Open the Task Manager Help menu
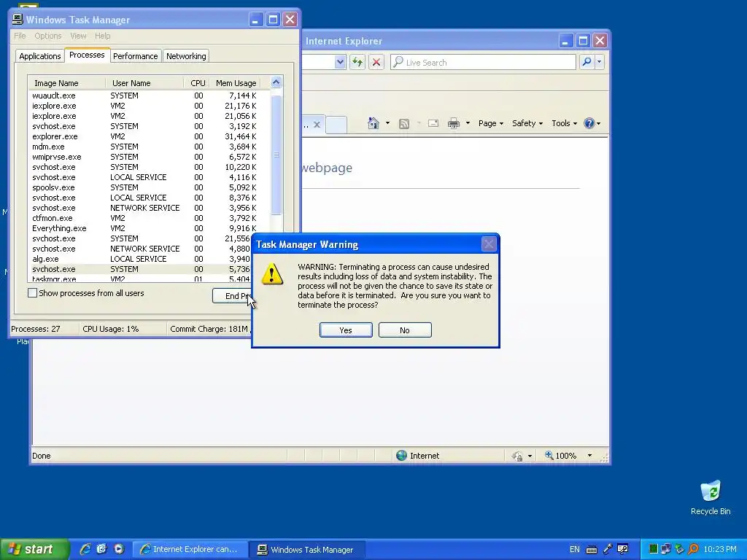Image resolution: width=747 pixels, height=560 pixels. pos(102,36)
